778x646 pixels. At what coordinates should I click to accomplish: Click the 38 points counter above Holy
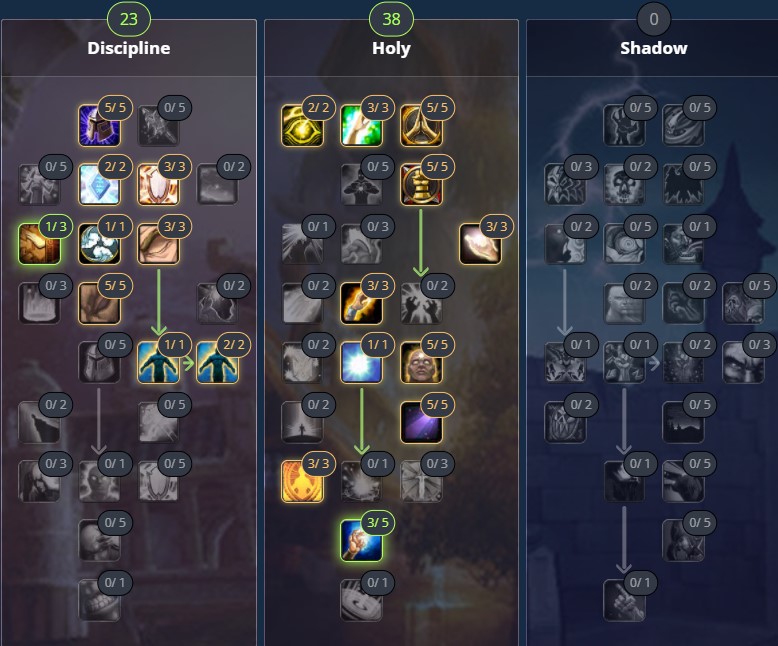click(x=391, y=19)
